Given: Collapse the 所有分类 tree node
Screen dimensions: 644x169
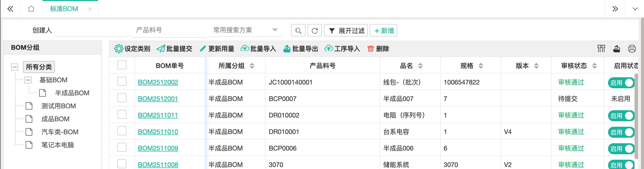Looking at the screenshot, I should point(15,67).
